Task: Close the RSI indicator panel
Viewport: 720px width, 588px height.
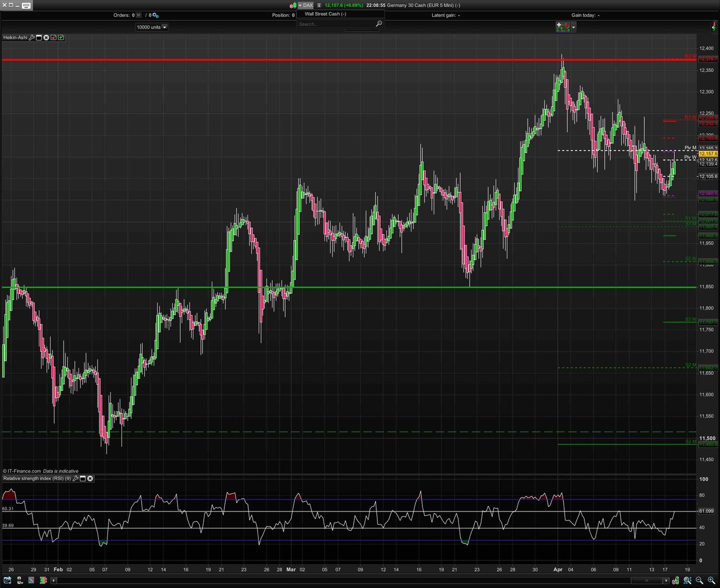Action: point(90,478)
